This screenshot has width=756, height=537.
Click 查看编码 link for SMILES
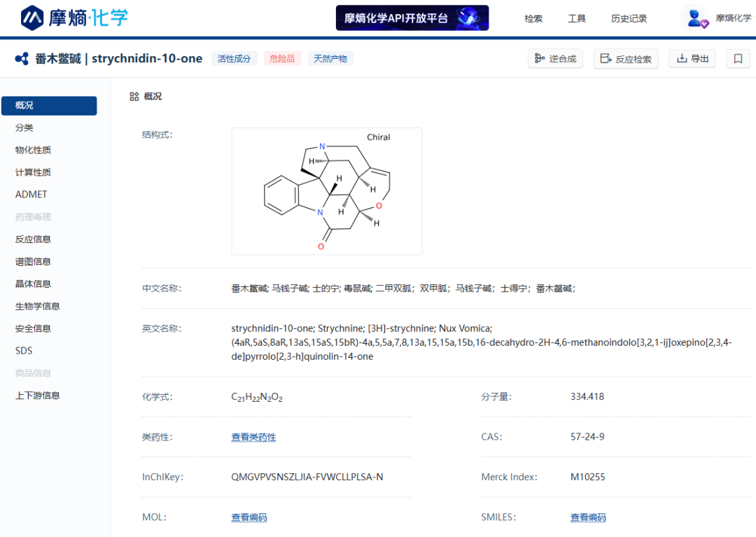pos(588,518)
